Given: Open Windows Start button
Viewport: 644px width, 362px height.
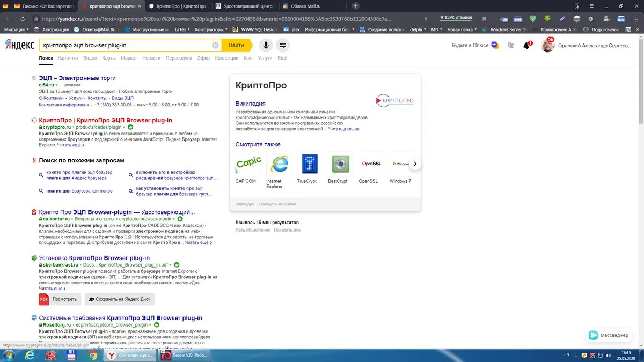Looking at the screenshot, I should pos(9,355).
